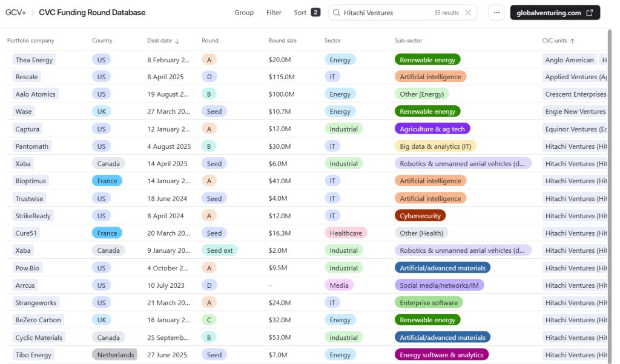Click inside the search input field
This screenshot has width=620, height=364.
point(384,13)
